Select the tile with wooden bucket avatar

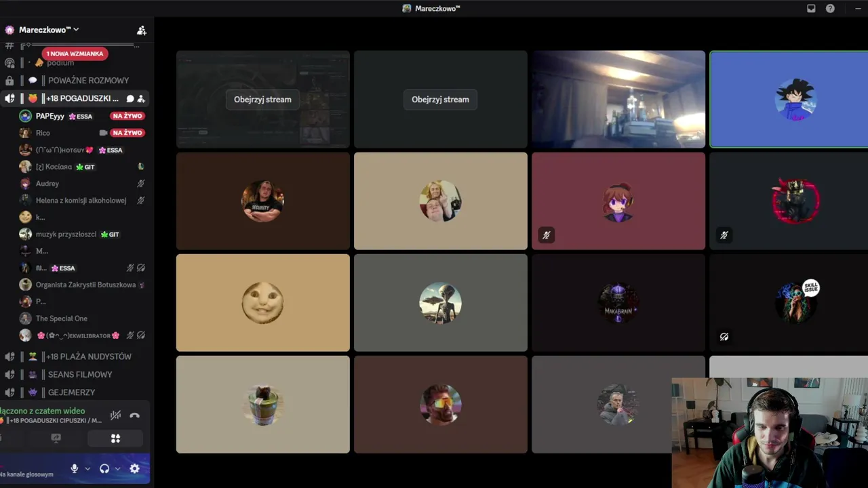[x=263, y=404]
